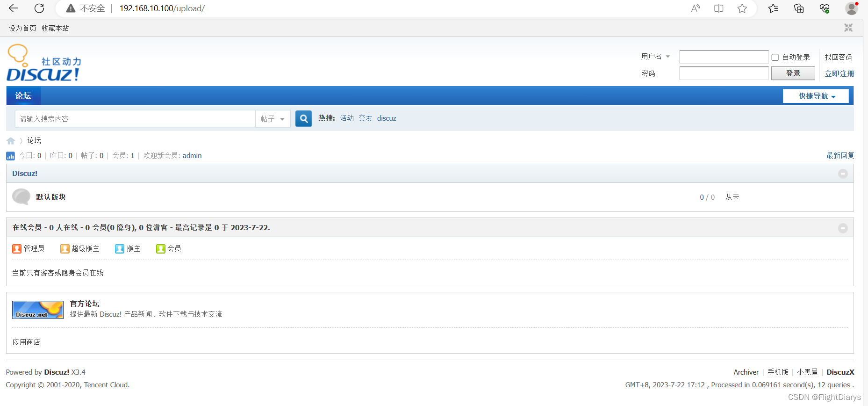The image size is (868, 406).
Task: Open the Archiver footer link
Action: point(746,372)
